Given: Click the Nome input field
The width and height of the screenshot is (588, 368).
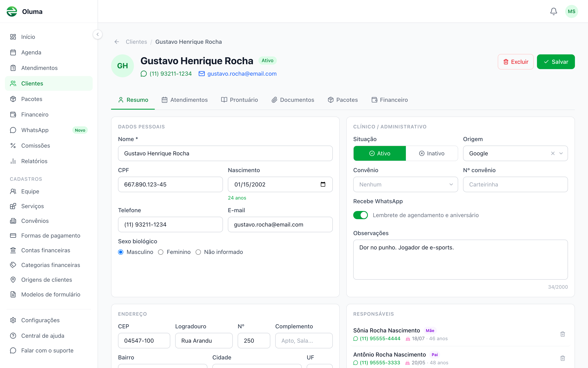Looking at the screenshot, I should point(225,153).
